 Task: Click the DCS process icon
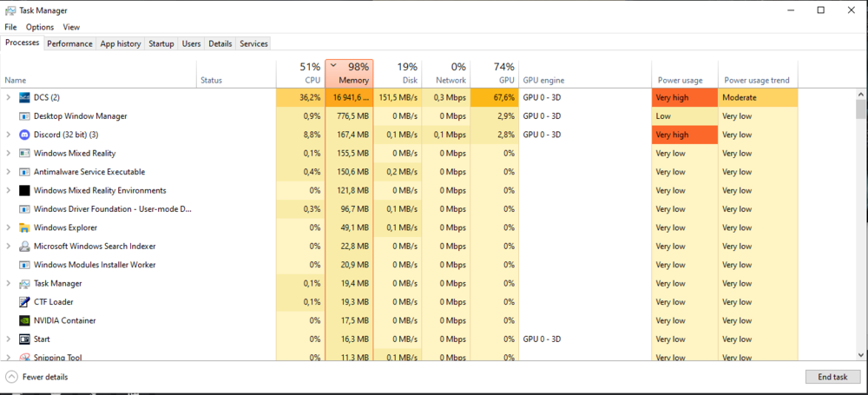coord(24,97)
